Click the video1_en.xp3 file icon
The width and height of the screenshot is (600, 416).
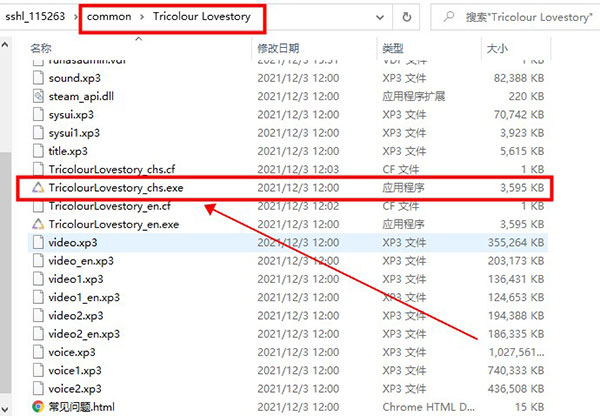[38, 297]
